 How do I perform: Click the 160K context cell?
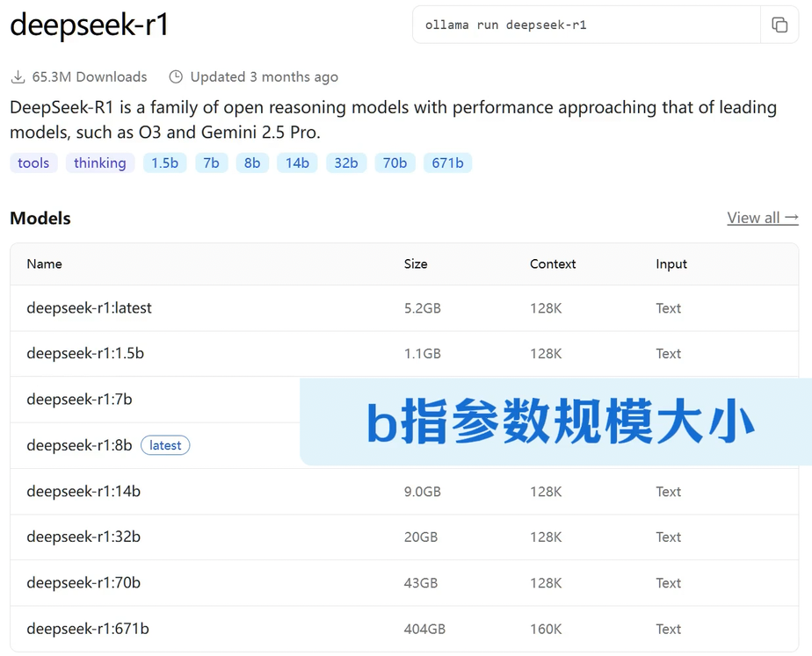click(546, 629)
